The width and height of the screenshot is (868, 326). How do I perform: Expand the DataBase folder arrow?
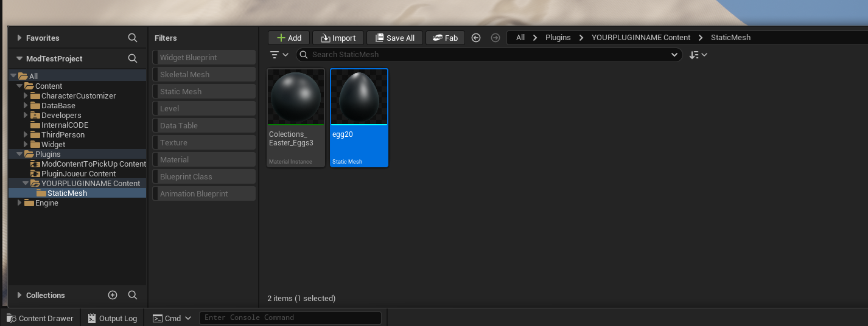26,105
